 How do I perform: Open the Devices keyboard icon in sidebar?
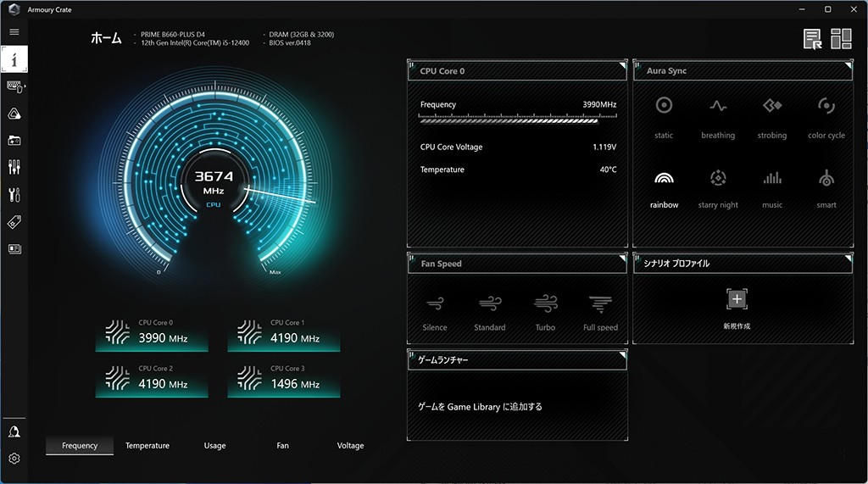14,86
